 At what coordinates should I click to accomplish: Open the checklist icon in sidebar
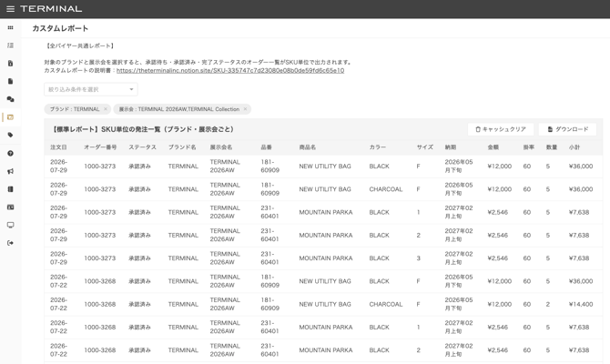tap(11, 45)
